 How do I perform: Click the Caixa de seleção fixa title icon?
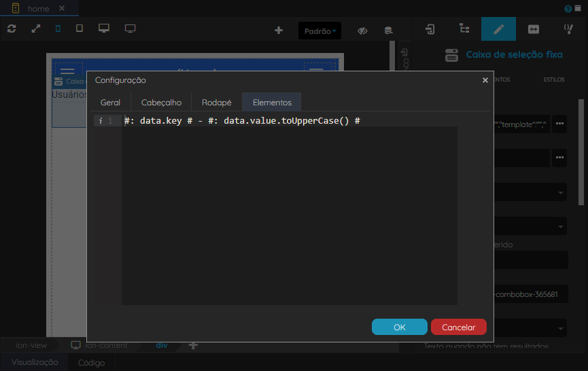tap(451, 55)
